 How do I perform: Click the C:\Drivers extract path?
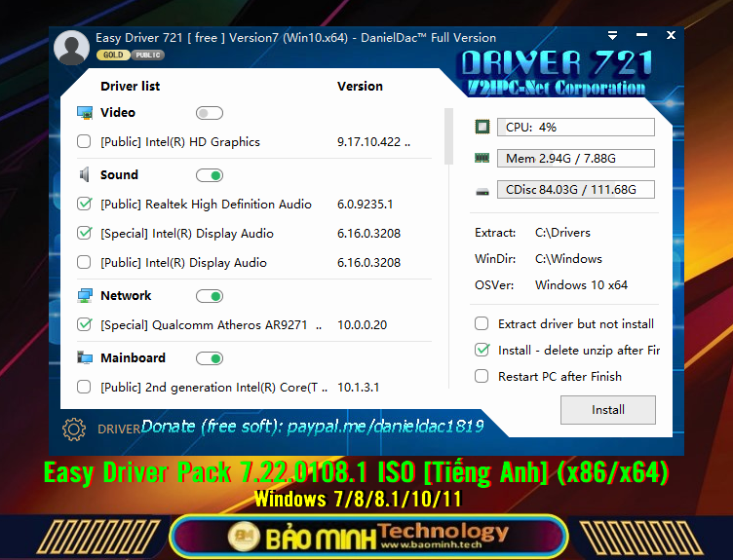[x=562, y=233]
